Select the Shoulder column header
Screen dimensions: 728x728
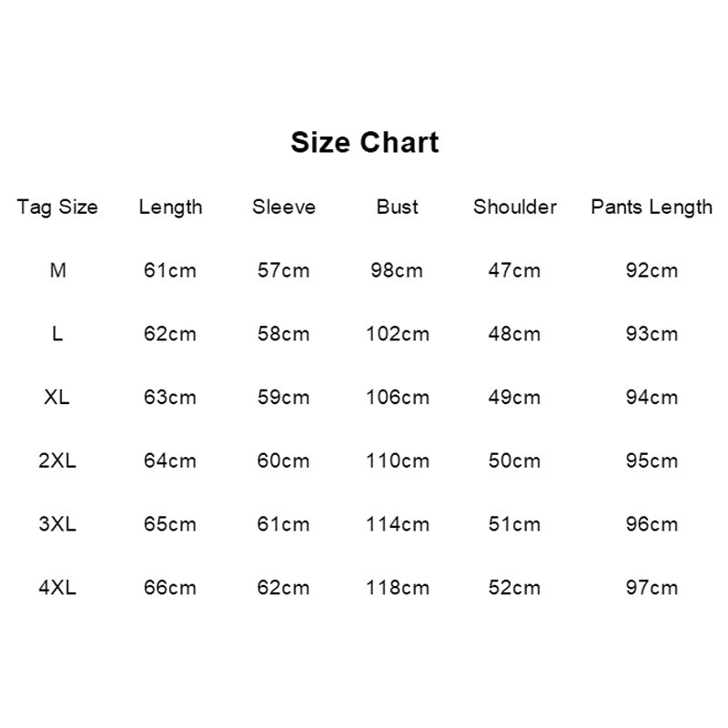515,207
